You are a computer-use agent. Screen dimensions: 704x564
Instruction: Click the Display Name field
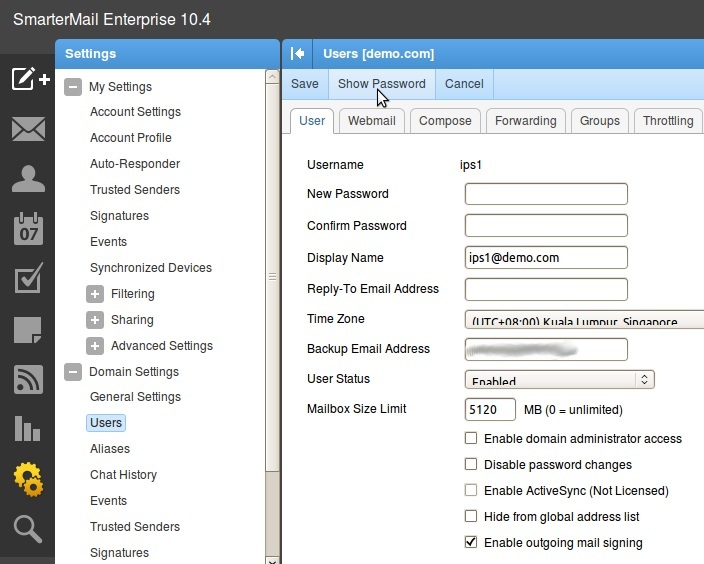[546, 257]
